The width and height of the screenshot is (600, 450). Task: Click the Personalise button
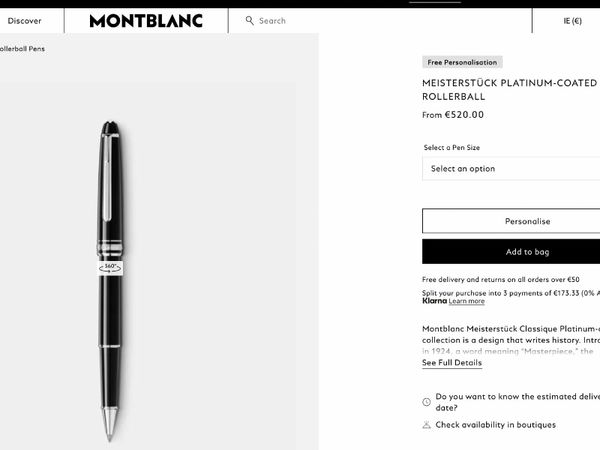pos(511,221)
